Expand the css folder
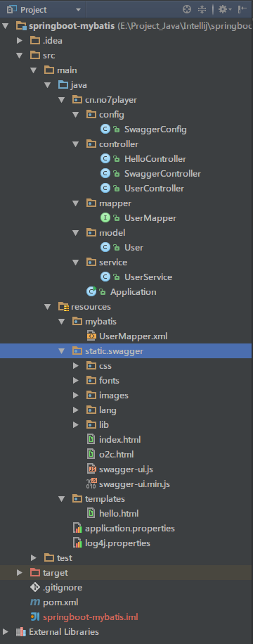The width and height of the screenshot is (253, 644). click(x=76, y=366)
